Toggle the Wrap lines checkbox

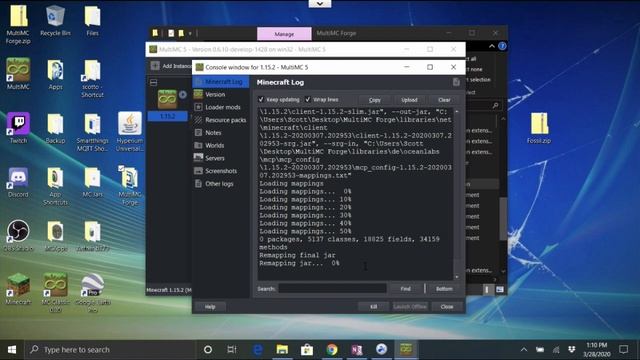(x=308, y=100)
